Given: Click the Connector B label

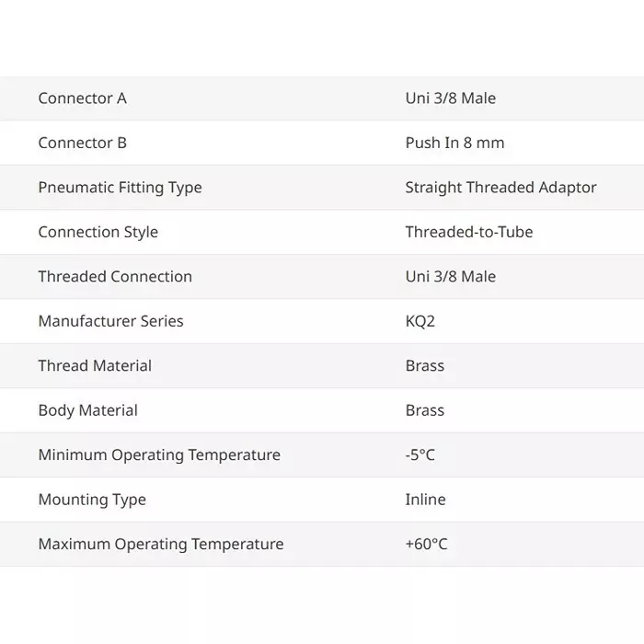Looking at the screenshot, I should 82,143.
